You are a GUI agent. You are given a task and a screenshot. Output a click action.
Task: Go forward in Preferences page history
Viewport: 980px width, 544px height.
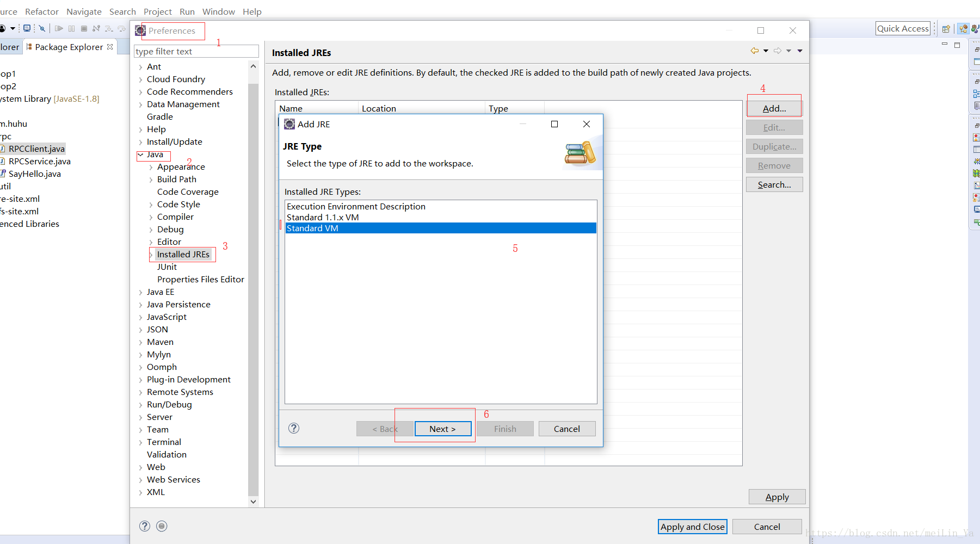click(x=778, y=51)
